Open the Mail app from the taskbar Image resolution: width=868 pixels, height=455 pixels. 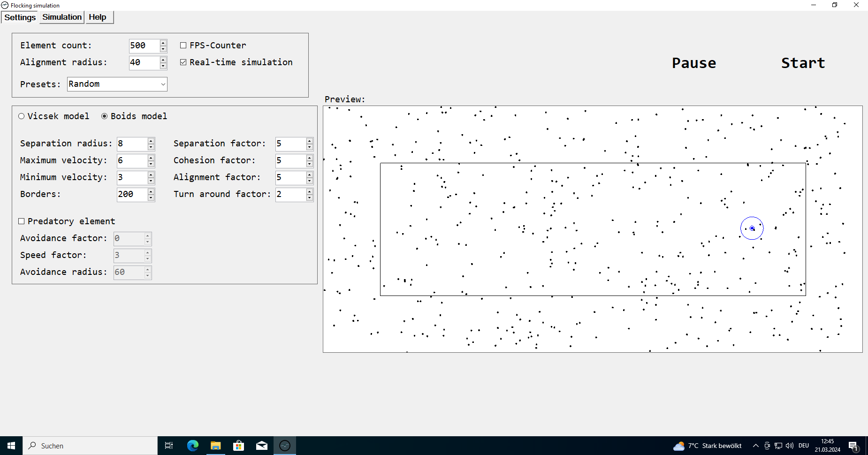[261, 446]
